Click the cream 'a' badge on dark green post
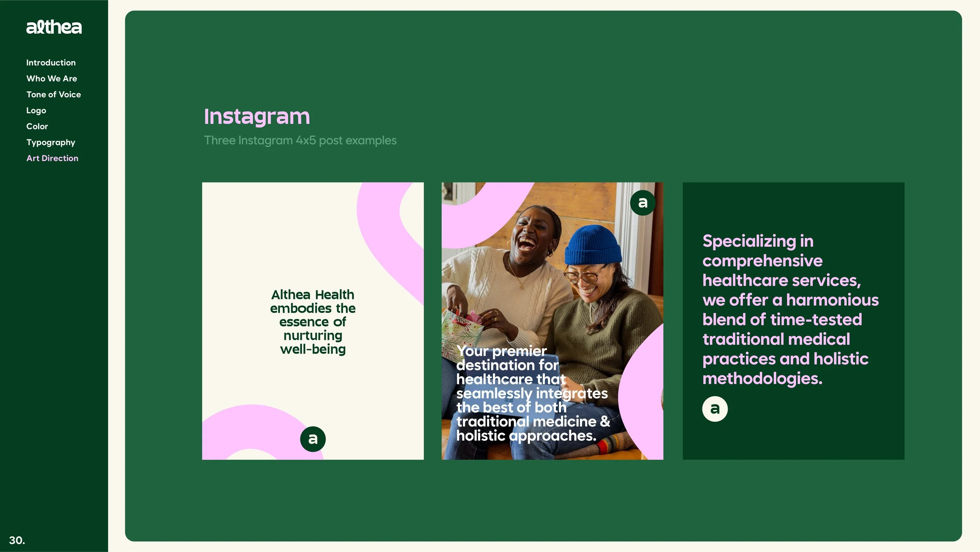The width and height of the screenshot is (980, 552). 715,409
